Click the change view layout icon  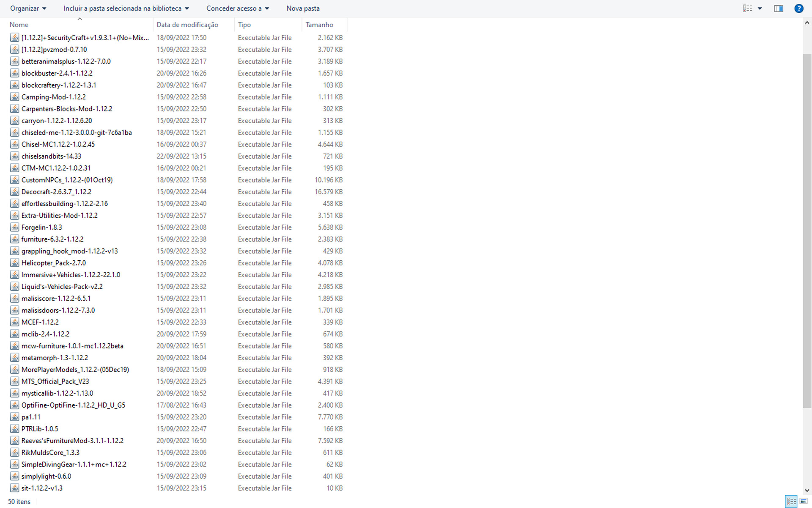pos(747,8)
